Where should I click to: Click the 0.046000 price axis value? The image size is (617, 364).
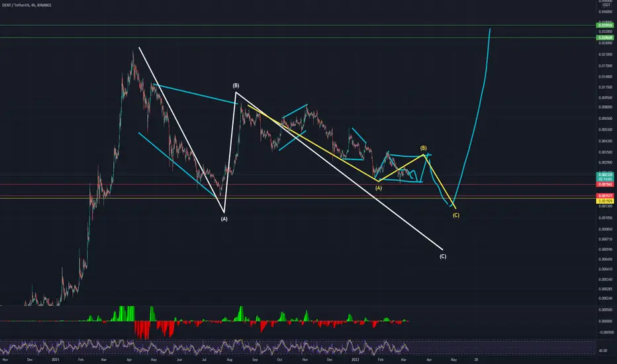coord(605,12)
